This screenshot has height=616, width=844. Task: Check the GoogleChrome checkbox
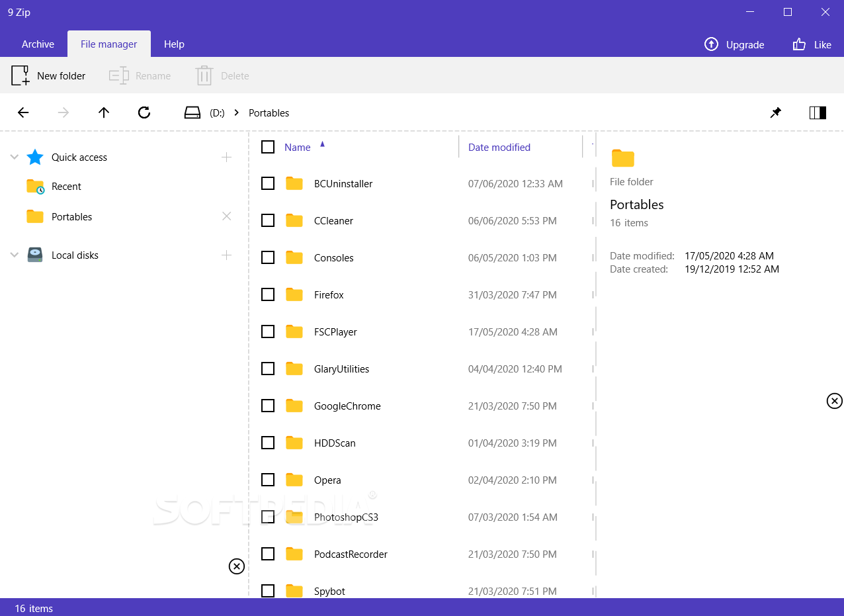268,406
